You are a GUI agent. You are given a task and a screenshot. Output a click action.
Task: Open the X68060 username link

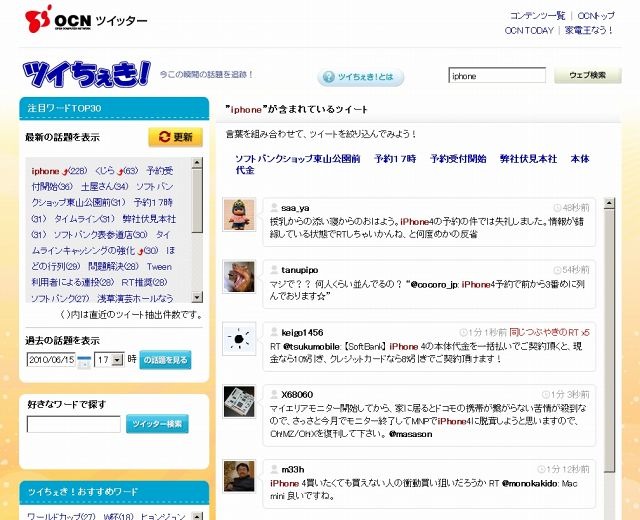(x=297, y=395)
